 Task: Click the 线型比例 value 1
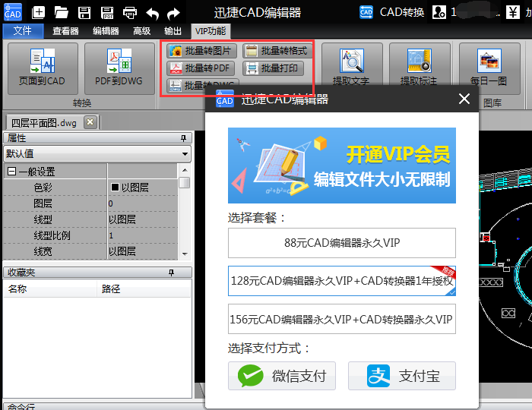[111, 235]
